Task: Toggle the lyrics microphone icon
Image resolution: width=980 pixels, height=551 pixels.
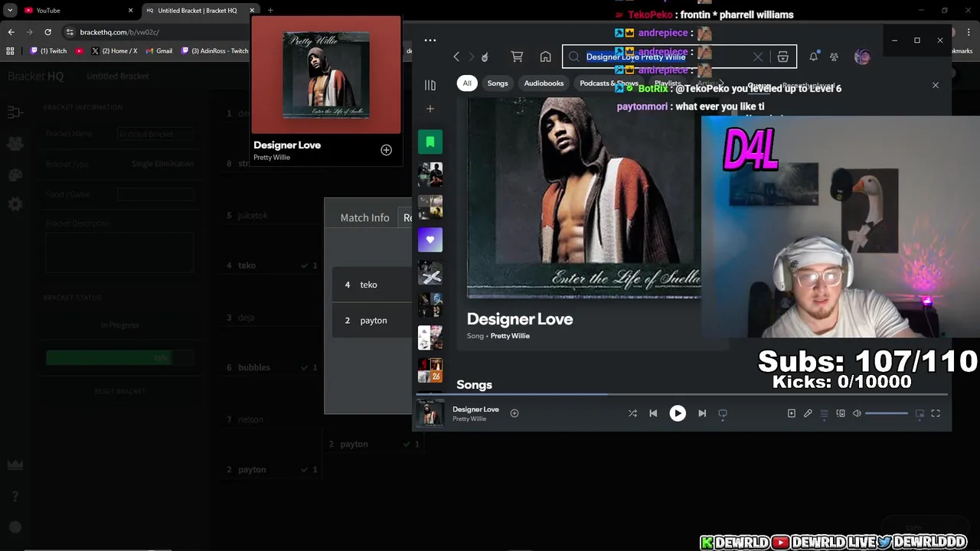Action: pos(808,413)
